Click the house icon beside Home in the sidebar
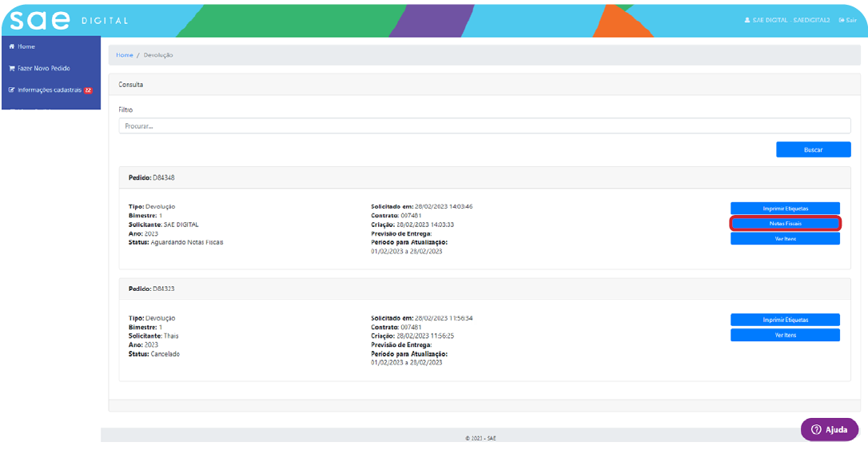 point(12,47)
